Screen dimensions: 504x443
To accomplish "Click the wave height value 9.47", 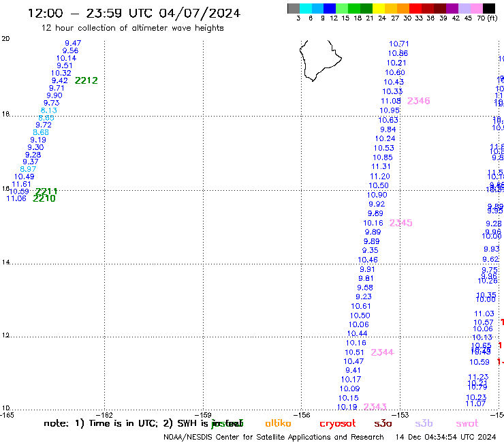I will [73, 43].
